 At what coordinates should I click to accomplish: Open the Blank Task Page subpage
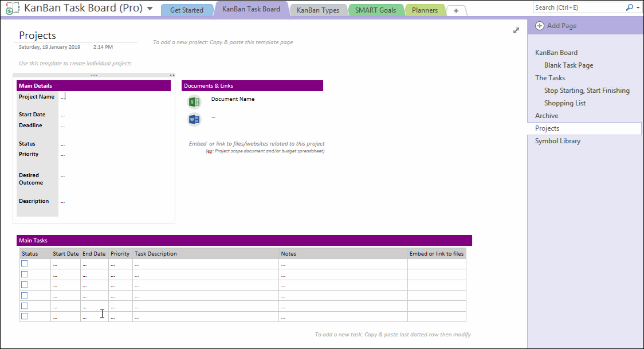click(568, 65)
